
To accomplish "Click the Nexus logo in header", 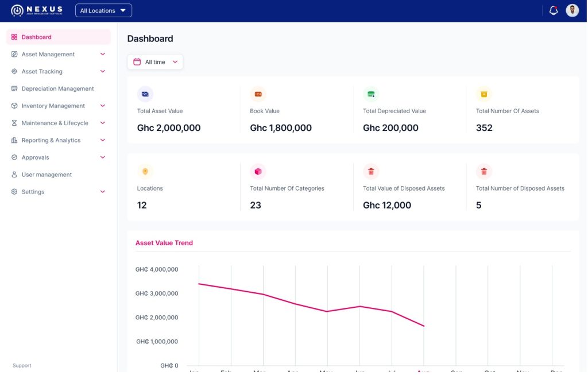I will tap(37, 10).
